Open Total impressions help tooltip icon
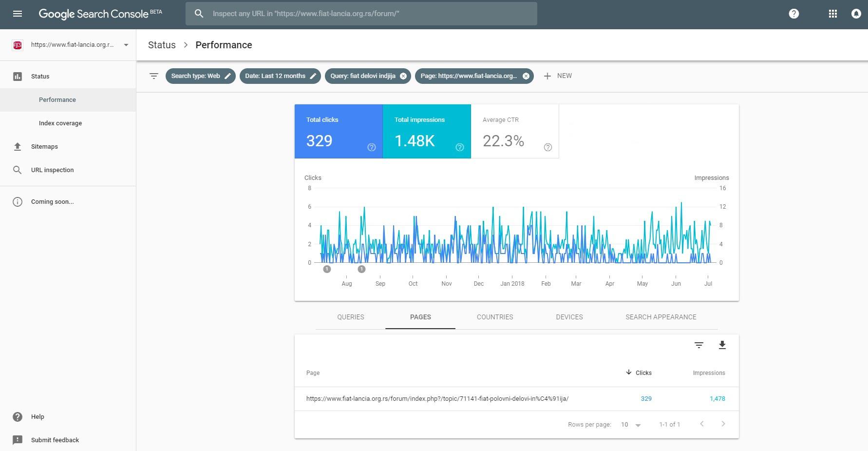This screenshot has height=451, width=868. 460,147
